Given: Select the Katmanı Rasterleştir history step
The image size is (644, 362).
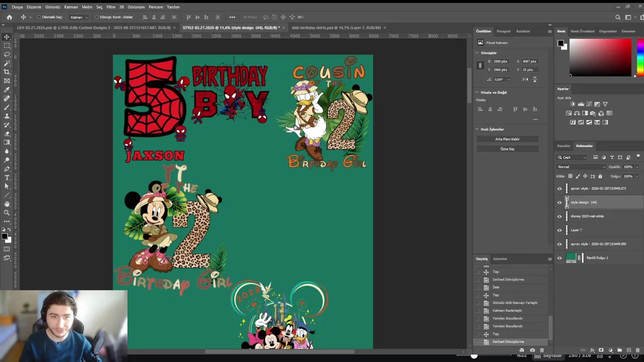Looking at the screenshot, I should tap(507, 311).
